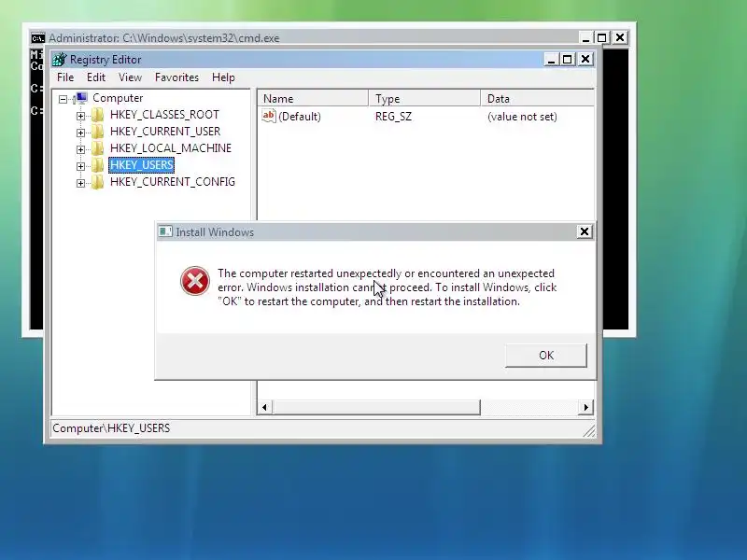The height and width of the screenshot is (560, 747).
Task: Click the red error icon in dialog
Action: [195, 281]
